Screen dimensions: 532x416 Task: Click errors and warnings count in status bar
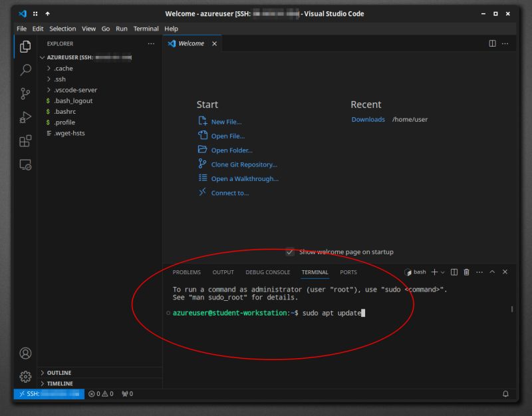coord(101,394)
